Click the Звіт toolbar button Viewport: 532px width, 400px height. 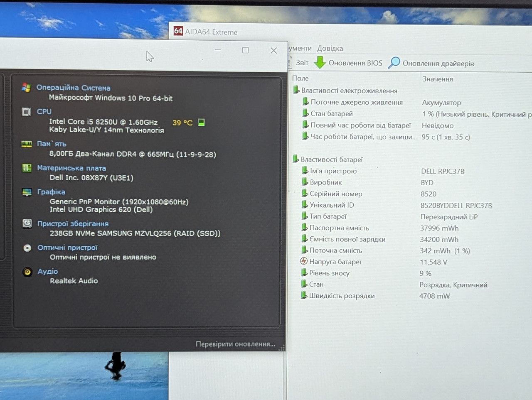coord(298,63)
